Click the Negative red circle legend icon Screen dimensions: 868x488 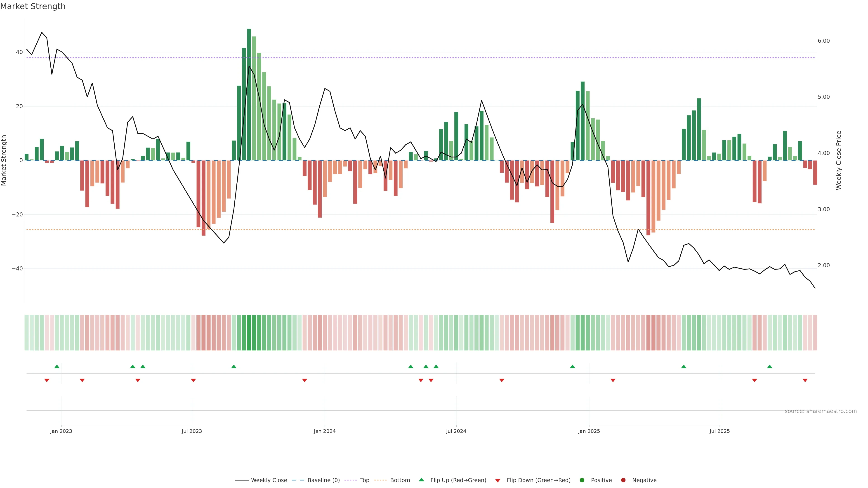pos(623,480)
